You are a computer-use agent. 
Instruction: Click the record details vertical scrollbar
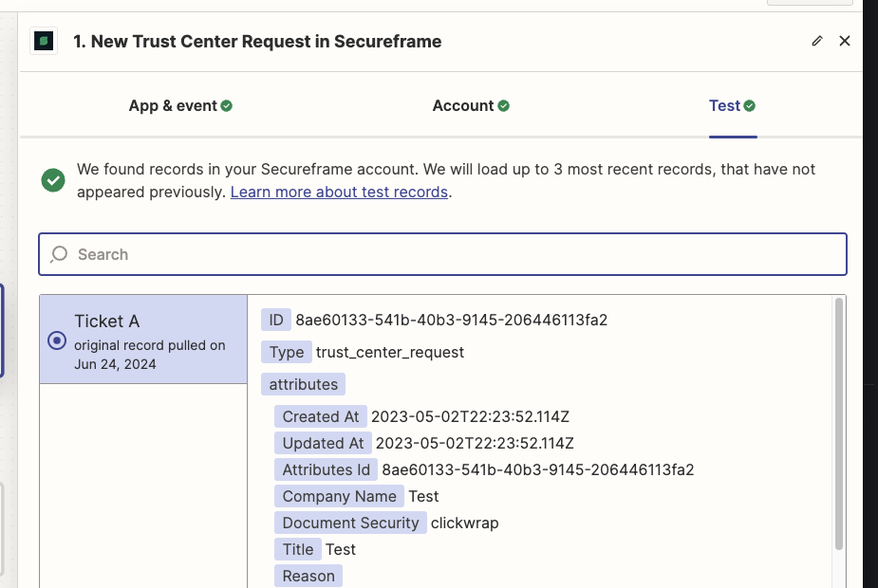(x=838, y=424)
